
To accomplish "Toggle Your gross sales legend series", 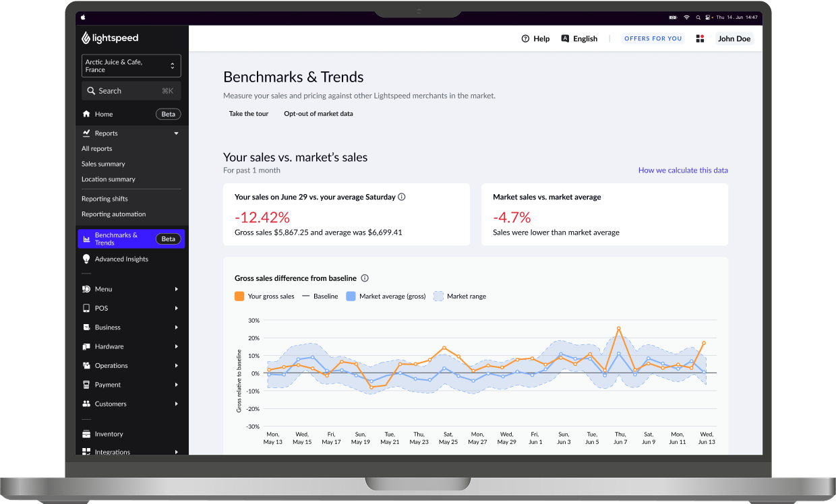I will point(239,296).
